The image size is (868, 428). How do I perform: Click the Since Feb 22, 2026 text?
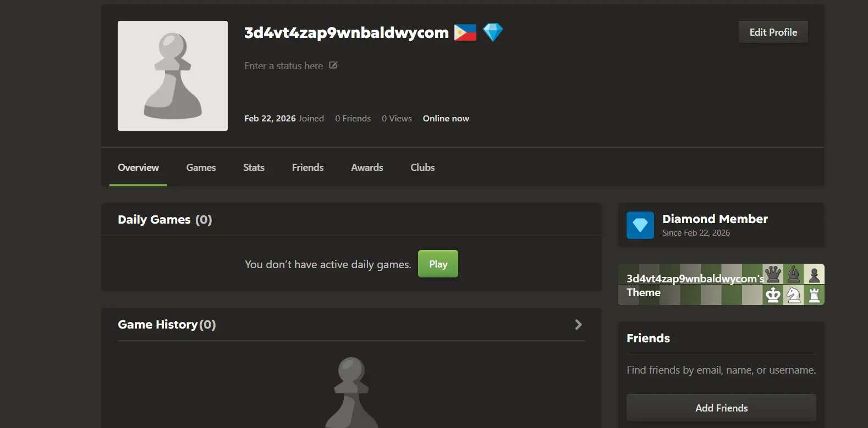coord(696,233)
